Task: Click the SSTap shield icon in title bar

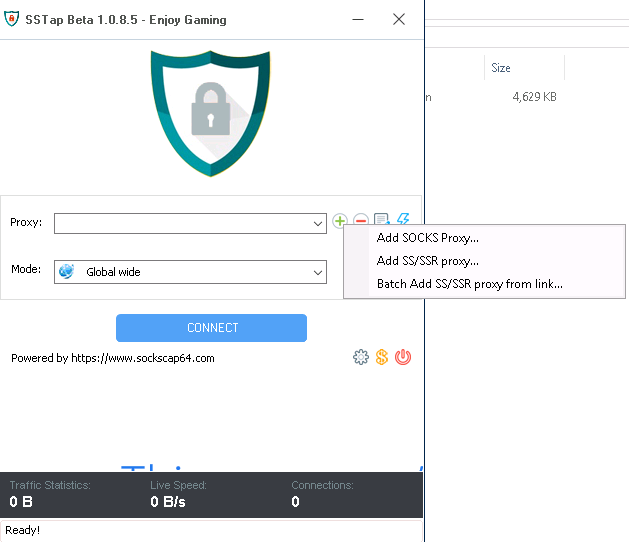Action: [12, 19]
